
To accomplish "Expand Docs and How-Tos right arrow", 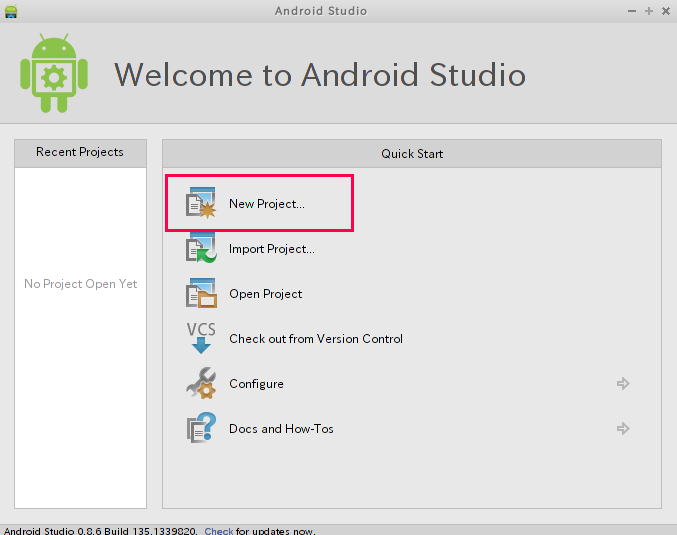I will (623, 428).
